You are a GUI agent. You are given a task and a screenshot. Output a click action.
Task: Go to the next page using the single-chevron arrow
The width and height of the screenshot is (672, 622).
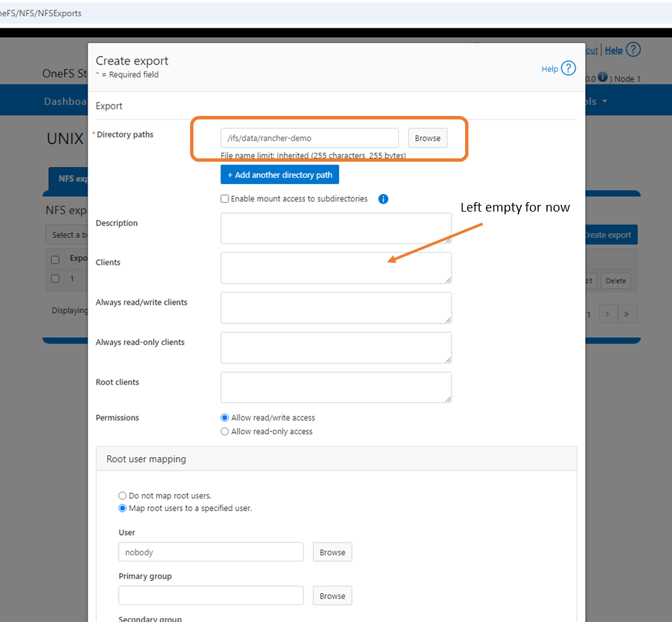pos(607,314)
